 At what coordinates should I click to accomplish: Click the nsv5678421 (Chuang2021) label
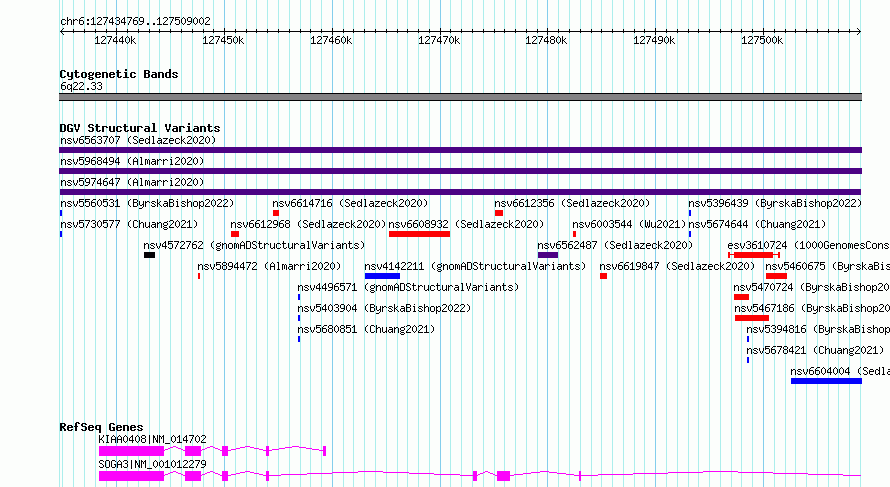pos(815,350)
